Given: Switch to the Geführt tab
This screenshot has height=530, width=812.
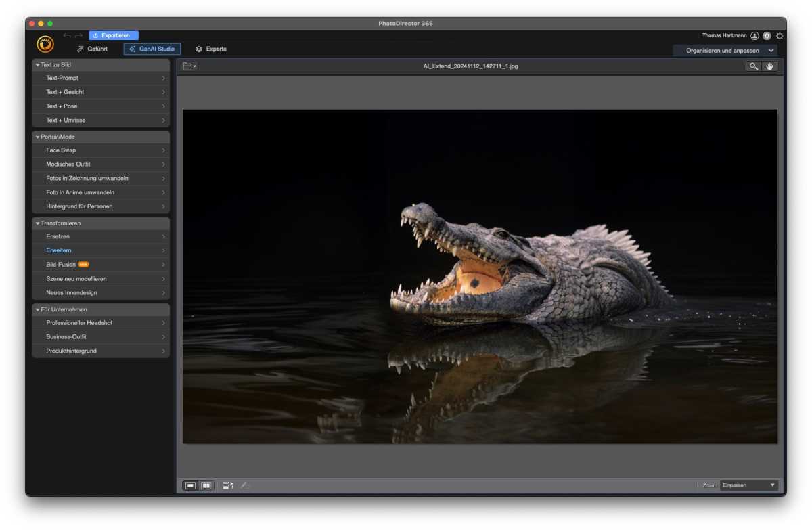Looking at the screenshot, I should click(92, 49).
